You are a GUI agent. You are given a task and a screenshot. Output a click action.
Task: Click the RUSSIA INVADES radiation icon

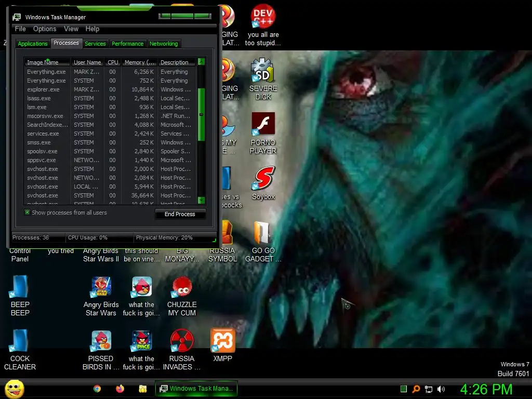coord(182,340)
